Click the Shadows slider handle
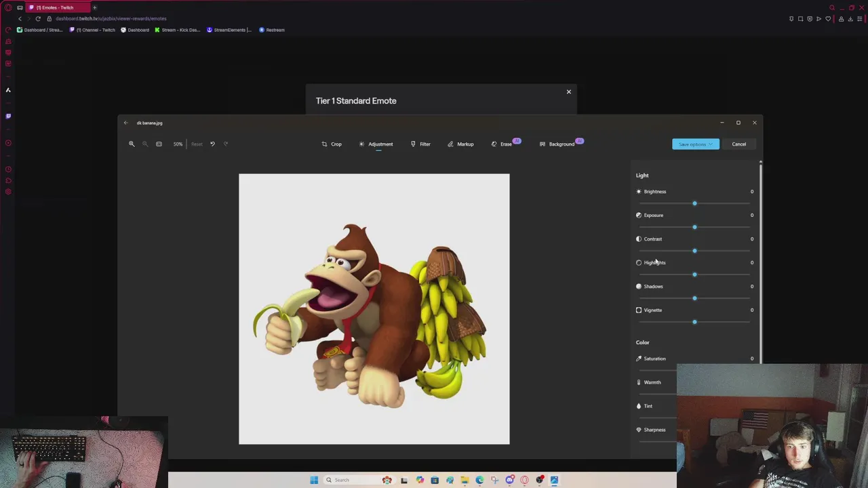Image resolution: width=868 pixels, height=488 pixels. (x=694, y=298)
